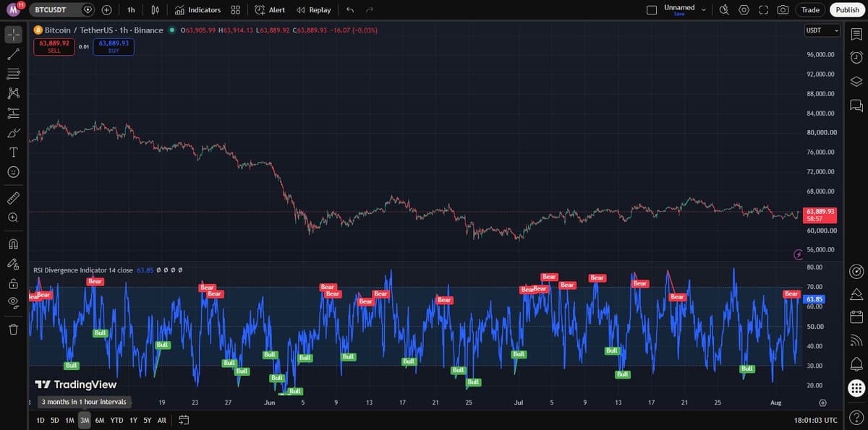868x430 pixels.
Task: Open the quick search icon
Action: pyautogui.click(x=725, y=10)
